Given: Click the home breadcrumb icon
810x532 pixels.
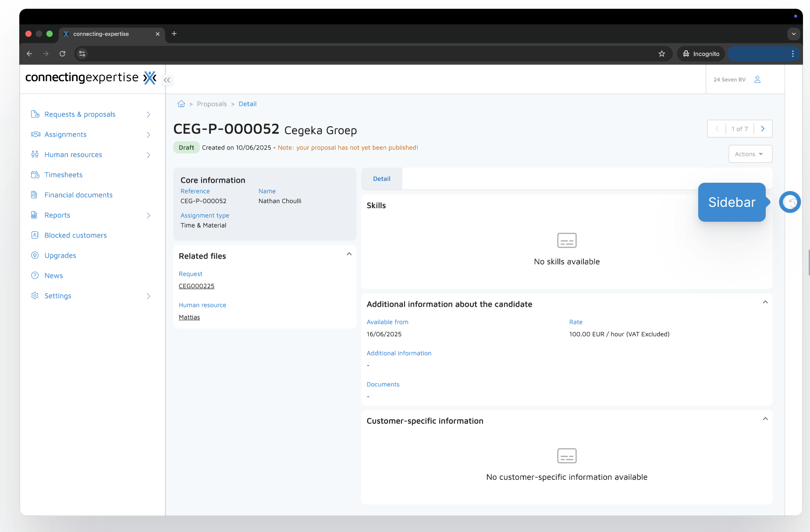Looking at the screenshot, I should [181, 104].
